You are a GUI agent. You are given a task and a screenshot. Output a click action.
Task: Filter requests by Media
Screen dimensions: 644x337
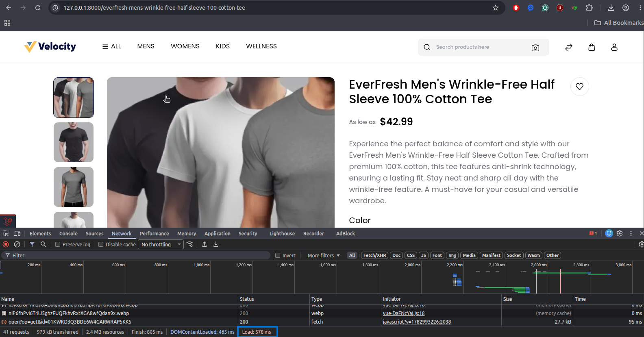tap(469, 255)
